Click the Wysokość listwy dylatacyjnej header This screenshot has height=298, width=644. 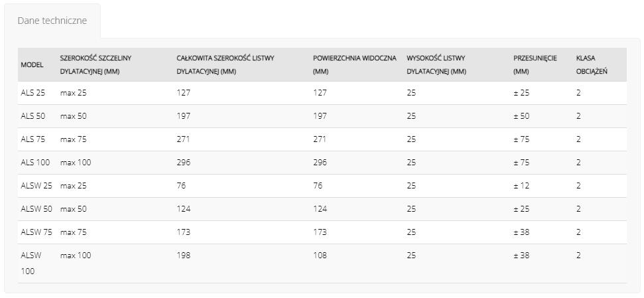click(436, 65)
